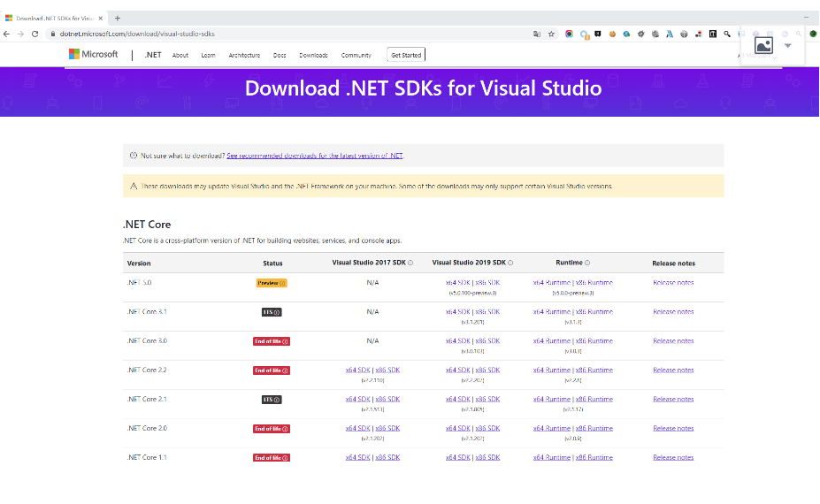820x504 pixels.
Task: Download x64 SDK for .NET 5.0 VS 2019
Action: tap(457, 283)
